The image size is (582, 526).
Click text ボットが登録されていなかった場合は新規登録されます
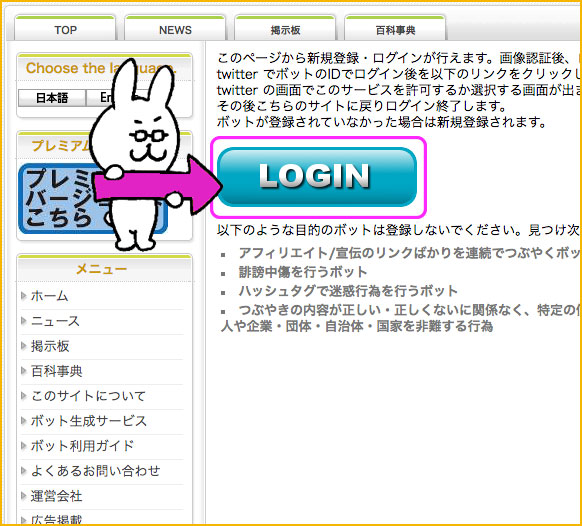click(x=382, y=122)
